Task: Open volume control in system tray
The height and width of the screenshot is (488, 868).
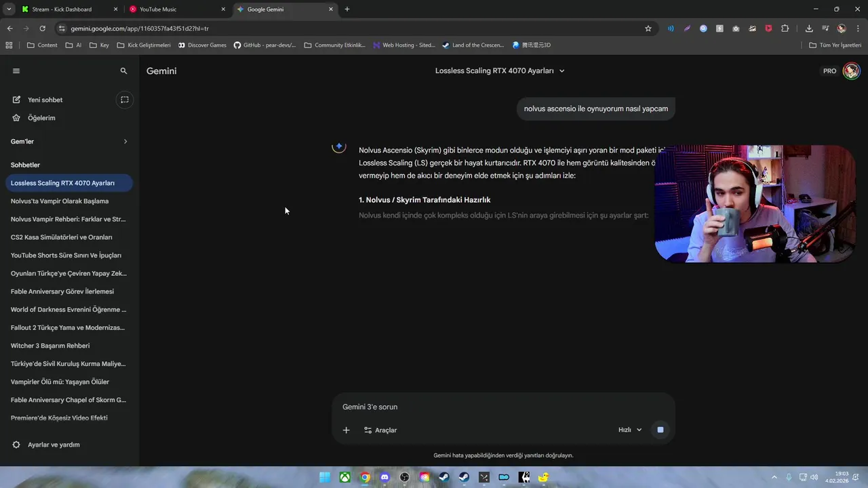Action: [814, 477]
